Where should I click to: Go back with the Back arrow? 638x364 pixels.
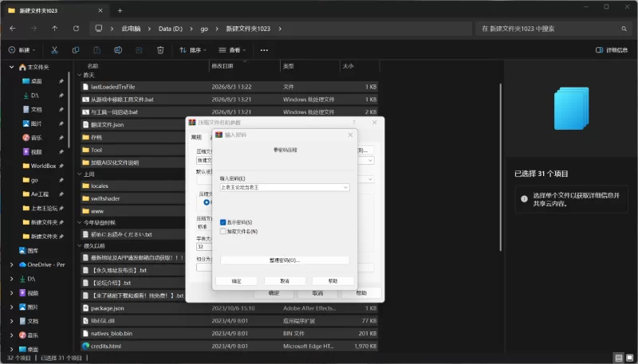13,29
